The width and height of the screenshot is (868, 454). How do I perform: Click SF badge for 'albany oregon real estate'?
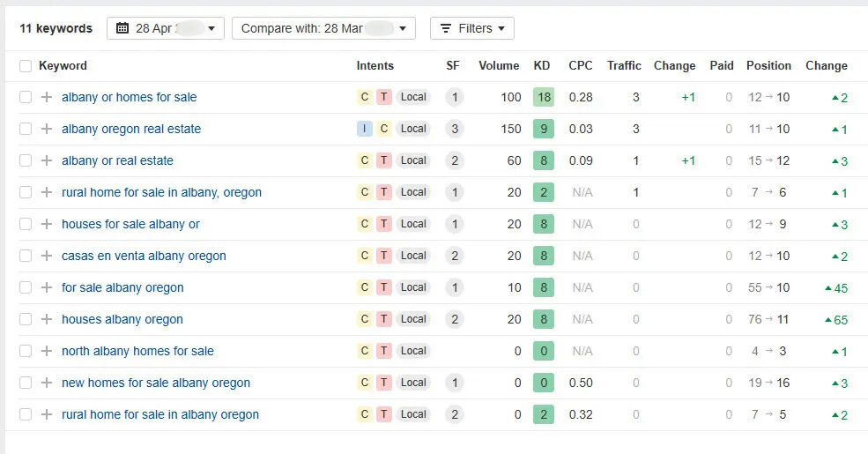point(454,129)
